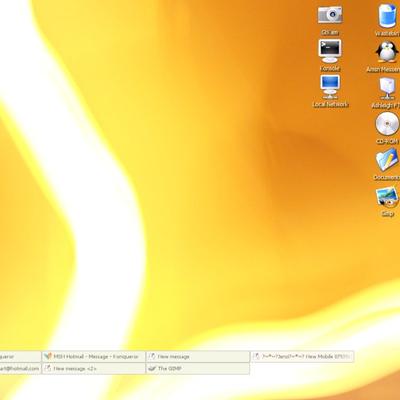
Task: Switch to the New message taskbar entry
Action: [x=198, y=356]
